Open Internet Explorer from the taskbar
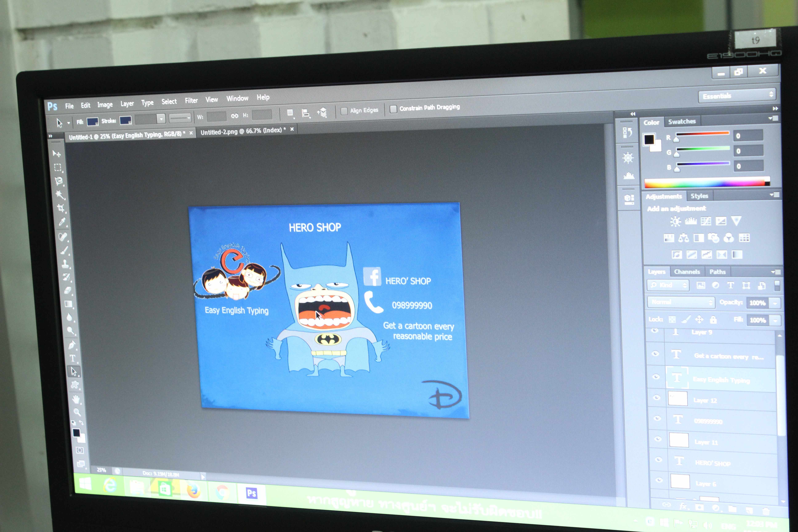 [x=110, y=486]
